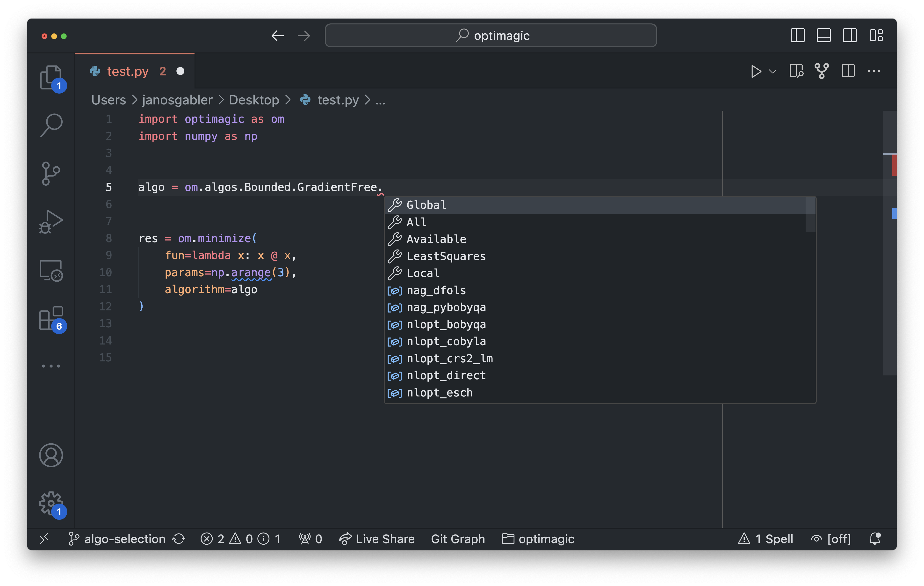The height and width of the screenshot is (586, 924).
Task: Select the test.py editor tab
Action: click(135, 71)
